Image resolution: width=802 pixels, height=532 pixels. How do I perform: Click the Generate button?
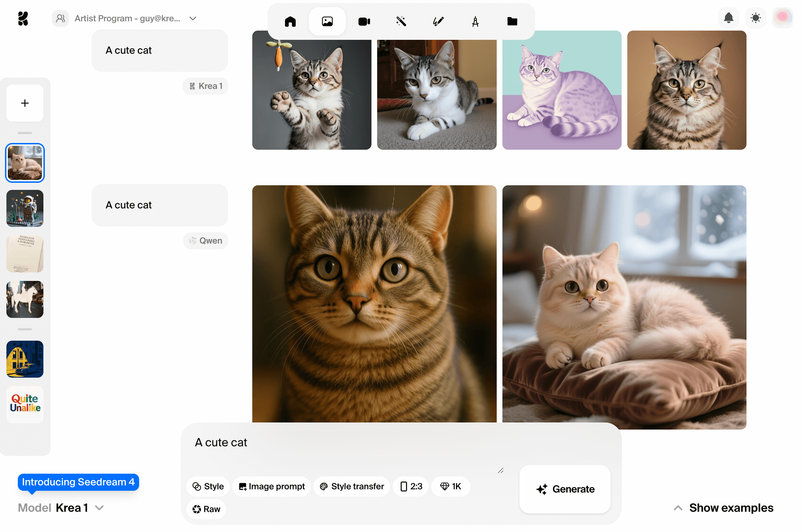[565, 489]
